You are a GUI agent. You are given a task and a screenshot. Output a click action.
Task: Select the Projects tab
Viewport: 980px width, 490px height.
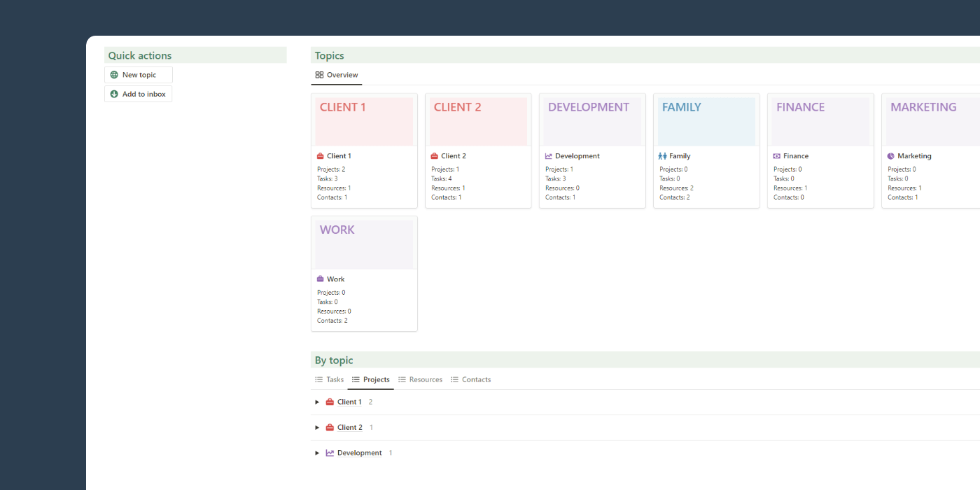[371, 379]
